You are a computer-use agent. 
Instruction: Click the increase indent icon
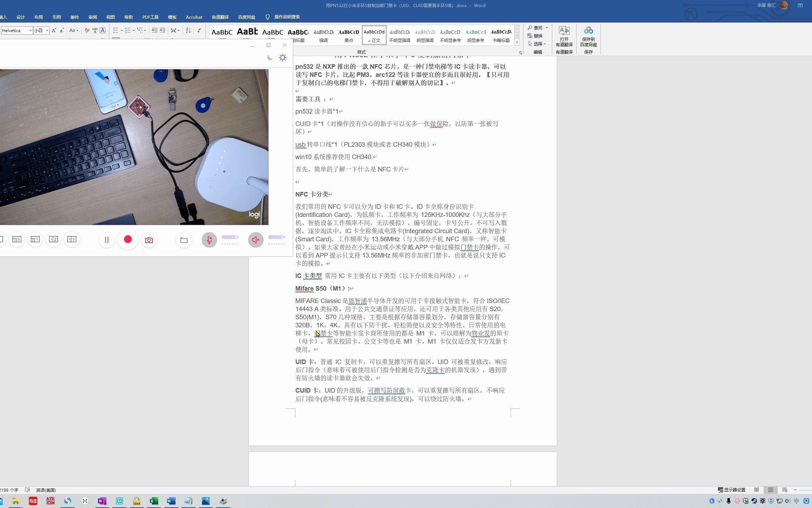click(x=162, y=31)
